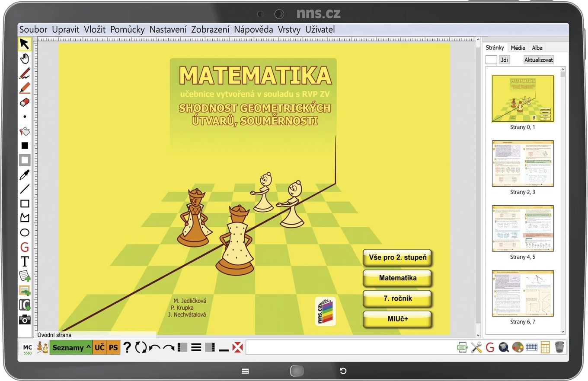Select the text T tool
This screenshot has height=381, width=588.
click(25, 261)
